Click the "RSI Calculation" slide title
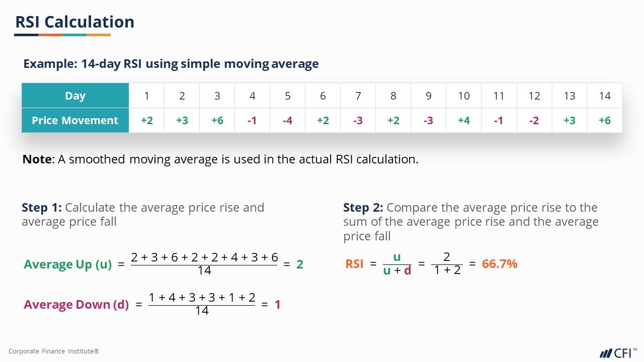 click(74, 22)
